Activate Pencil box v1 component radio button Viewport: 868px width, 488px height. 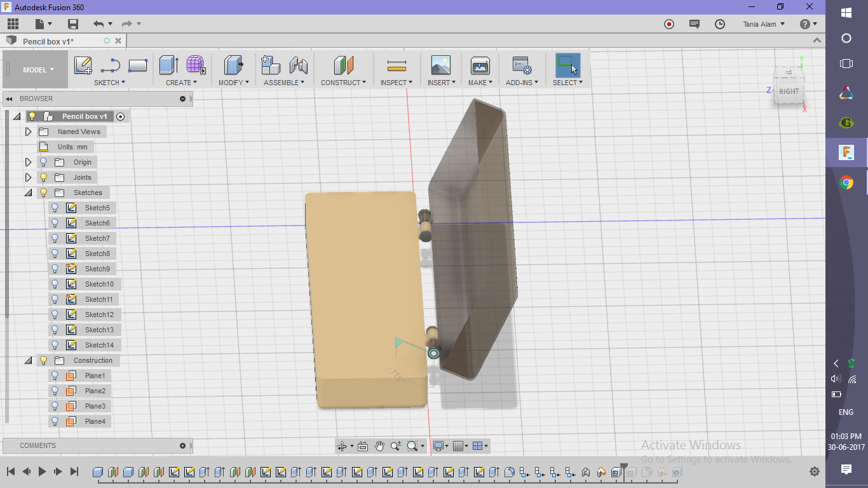121,116
